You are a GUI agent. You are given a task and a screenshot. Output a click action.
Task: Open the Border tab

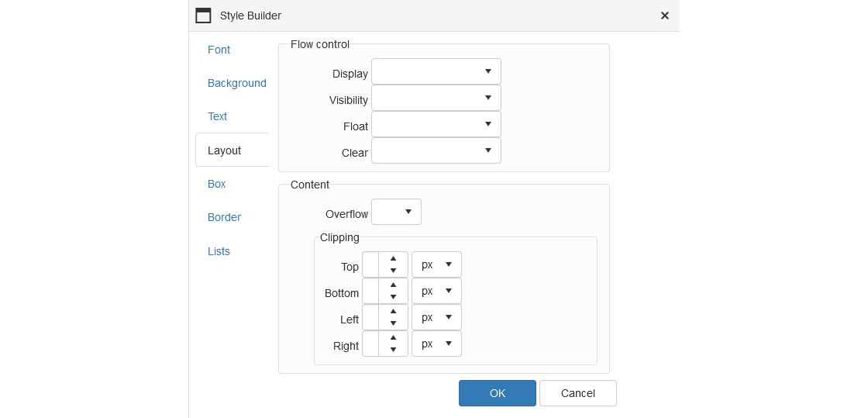pyautogui.click(x=224, y=217)
